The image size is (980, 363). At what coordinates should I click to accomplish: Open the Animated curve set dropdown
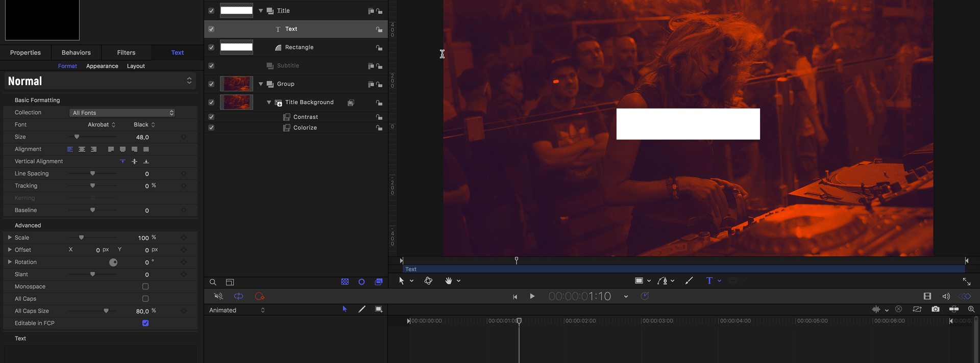[237, 310]
